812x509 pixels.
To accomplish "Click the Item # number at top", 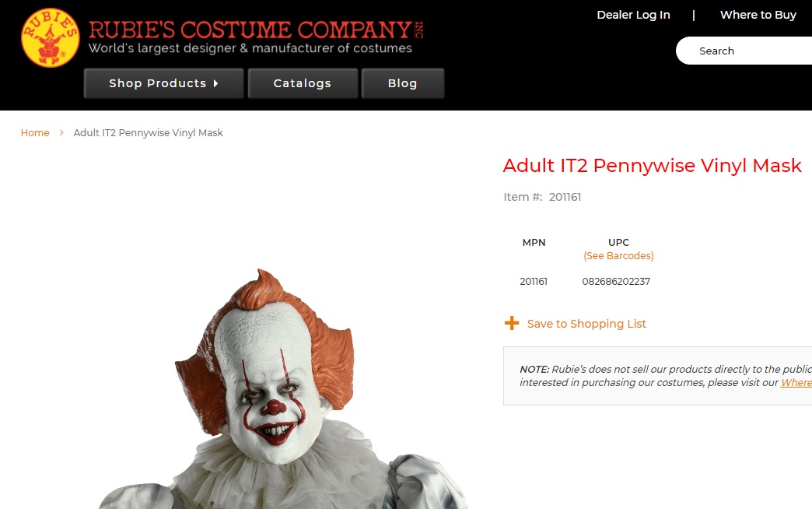I will click(x=565, y=197).
